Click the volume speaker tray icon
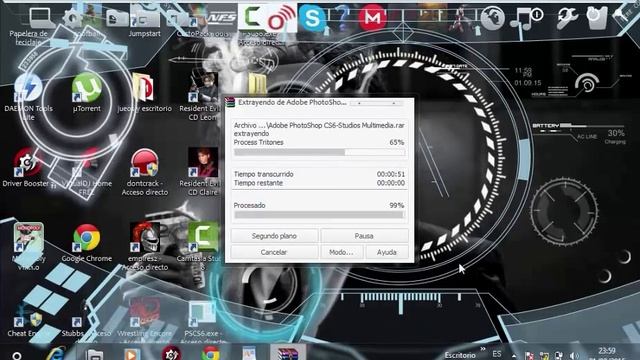 pos(574,356)
